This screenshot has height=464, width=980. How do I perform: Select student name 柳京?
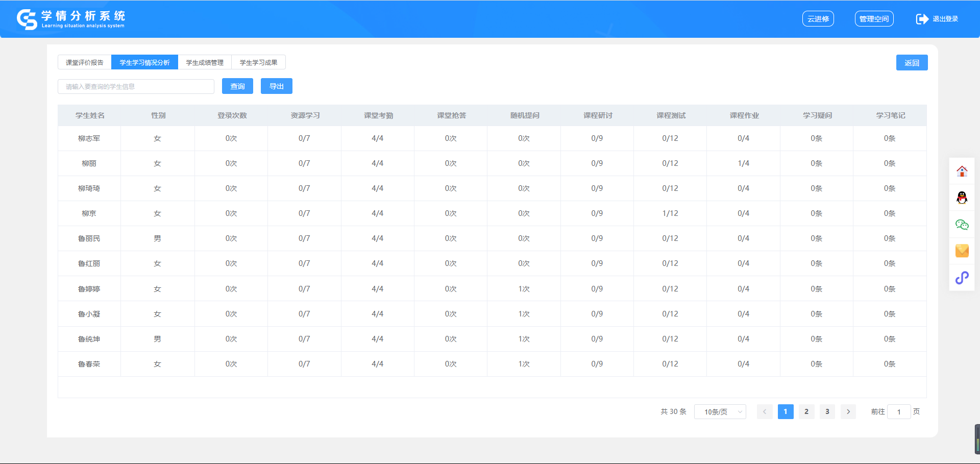click(x=89, y=213)
